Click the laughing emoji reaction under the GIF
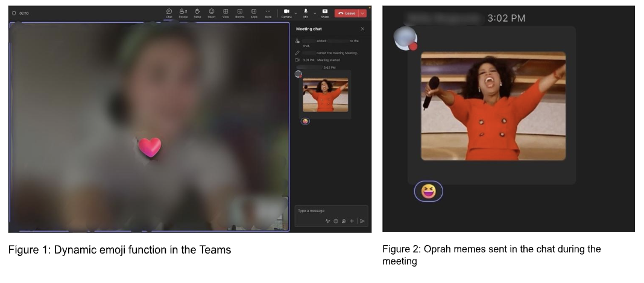 click(305, 121)
